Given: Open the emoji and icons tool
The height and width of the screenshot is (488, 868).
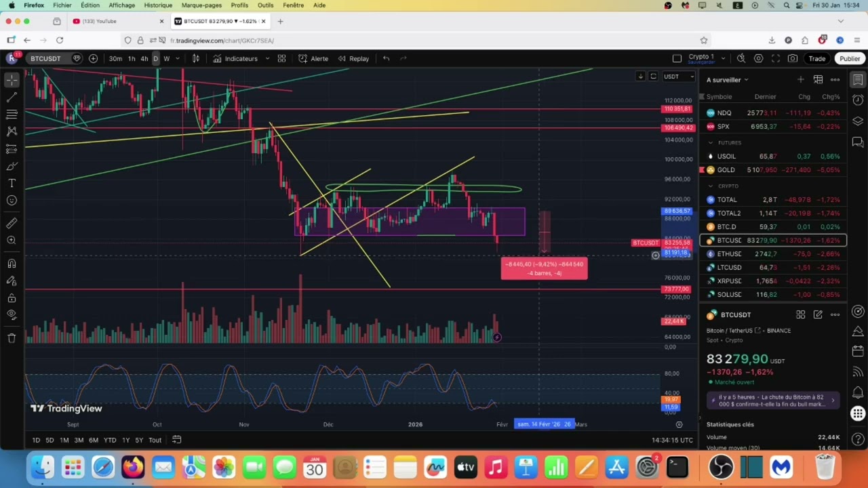Looking at the screenshot, I should point(12,201).
